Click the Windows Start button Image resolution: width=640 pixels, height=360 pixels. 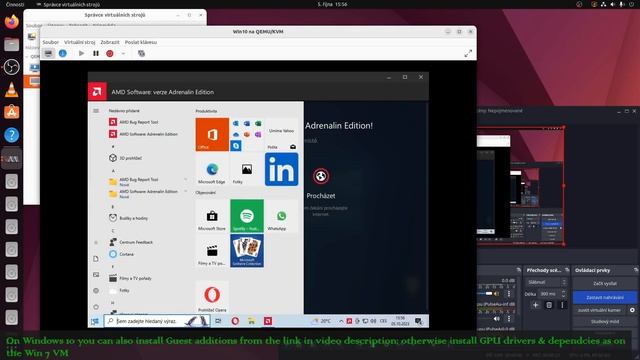96,321
